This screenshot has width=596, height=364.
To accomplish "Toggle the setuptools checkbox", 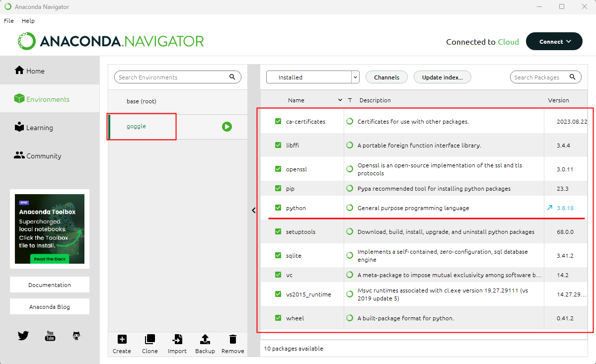I will 278,231.
